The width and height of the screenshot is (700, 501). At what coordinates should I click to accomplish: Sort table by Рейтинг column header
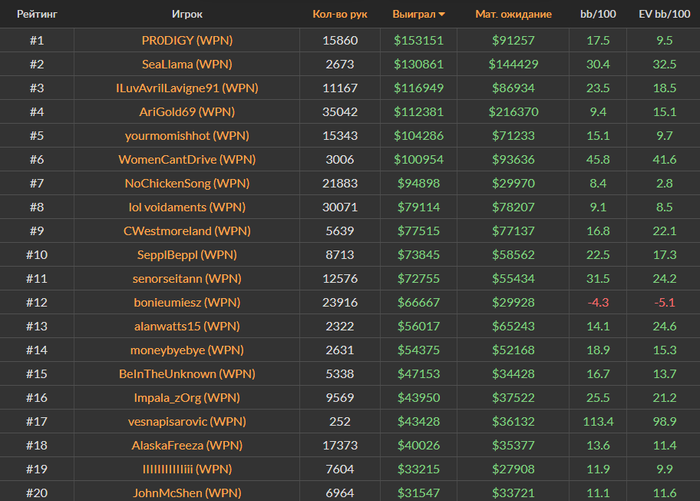36,14
